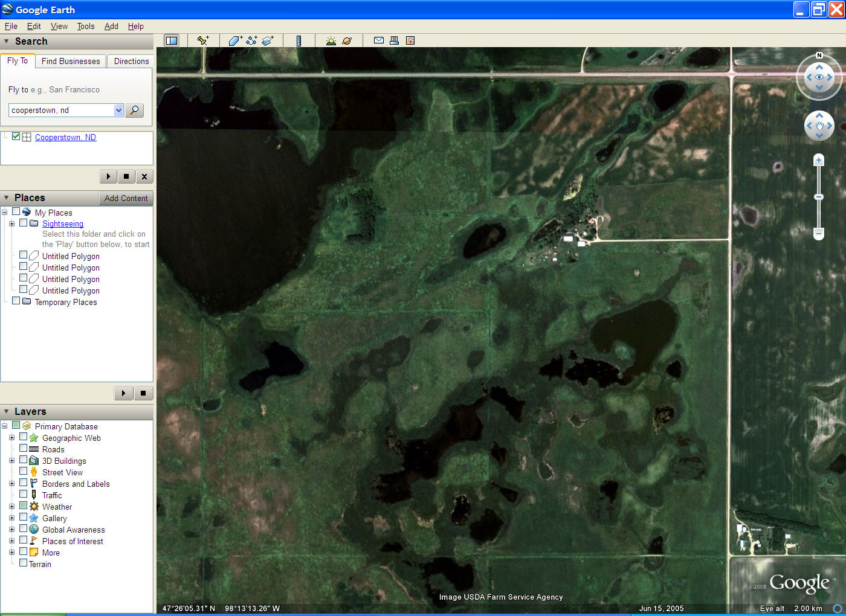The height and width of the screenshot is (616, 846).
Task: Click the Print toolbar icon
Action: pos(394,40)
